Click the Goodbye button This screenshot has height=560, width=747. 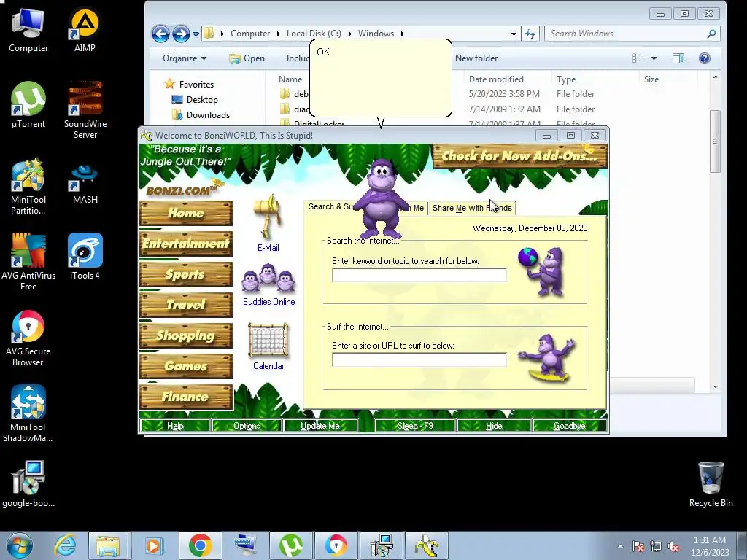[x=570, y=426]
